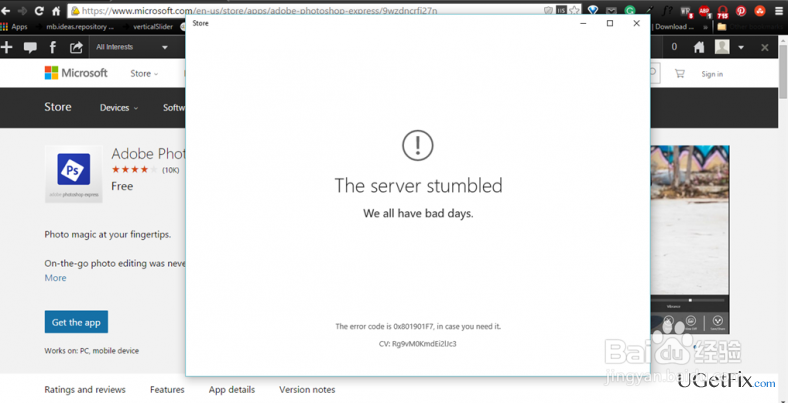This screenshot has width=788, height=404.
Task: Click the StumbleUpon toolbar home icon
Action: [x=699, y=47]
